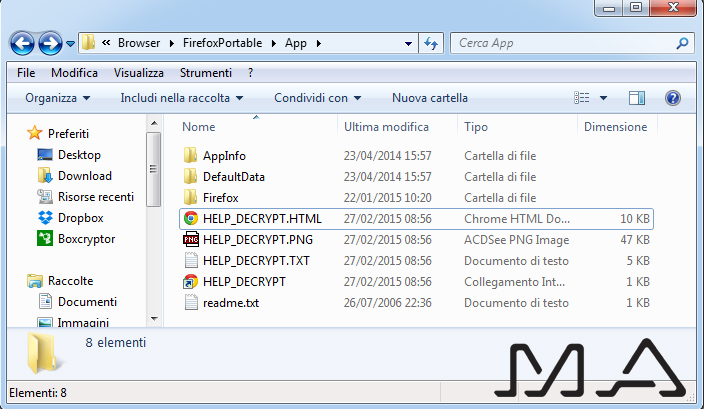This screenshot has height=409, width=704.
Task: Click the 26/07/2006 22:36 date cell
Action: (x=387, y=303)
